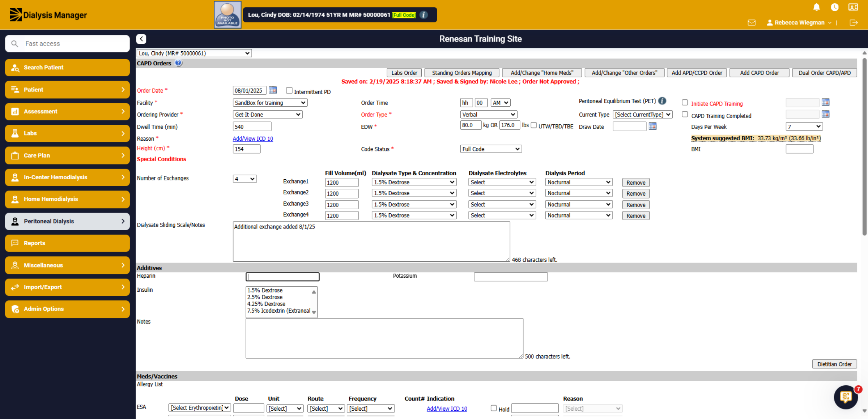The image size is (868, 419).
Task: Click the logout icon beside Rebecca Wiegman
Action: tap(854, 23)
